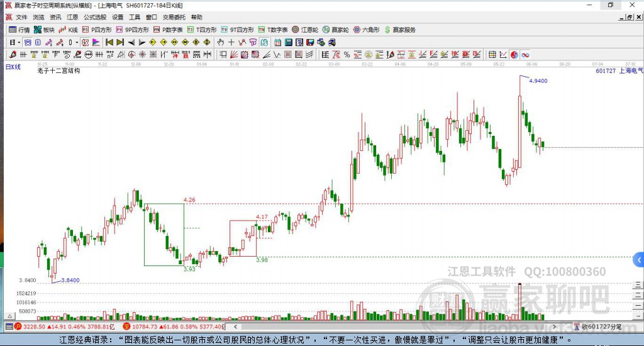
Task: Open the 收601727分笔 tick status
Action: tap(597, 326)
